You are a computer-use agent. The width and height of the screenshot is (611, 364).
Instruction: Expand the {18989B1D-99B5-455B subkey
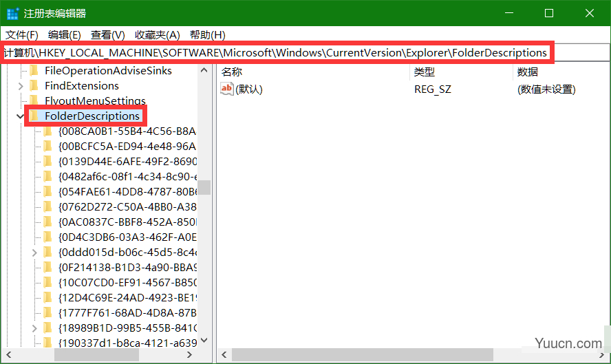34,328
